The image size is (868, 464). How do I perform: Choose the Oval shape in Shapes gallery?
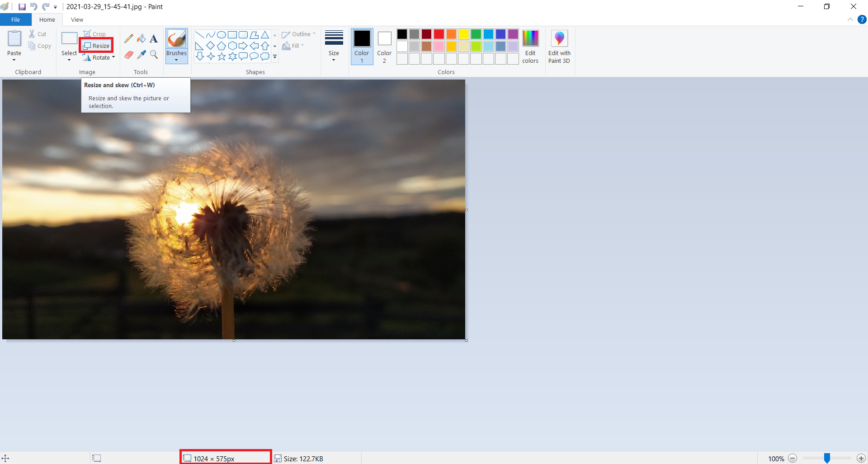click(x=222, y=35)
